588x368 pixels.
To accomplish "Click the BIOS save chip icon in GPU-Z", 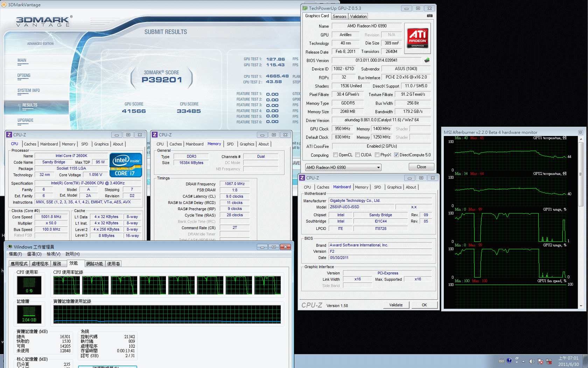I will click(427, 60).
